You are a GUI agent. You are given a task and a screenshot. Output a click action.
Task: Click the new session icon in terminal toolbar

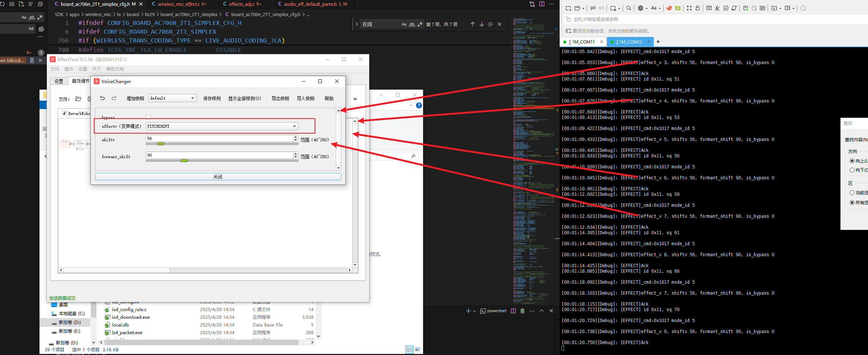point(568,8)
